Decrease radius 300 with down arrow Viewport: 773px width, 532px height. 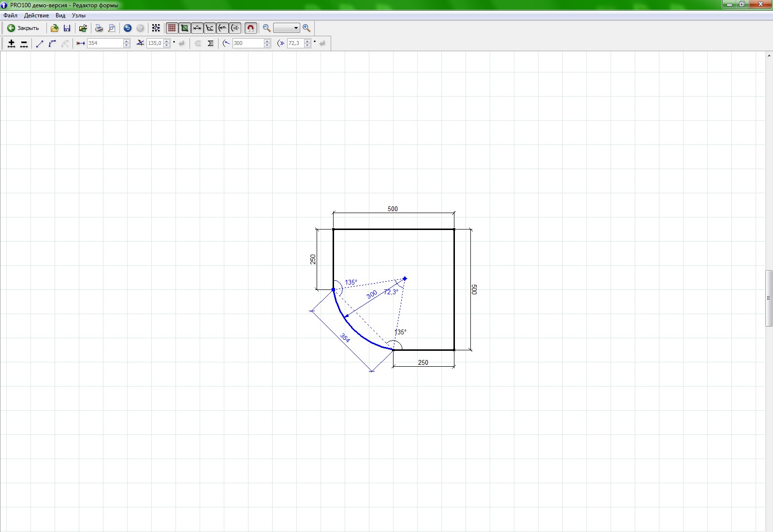click(267, 45)
